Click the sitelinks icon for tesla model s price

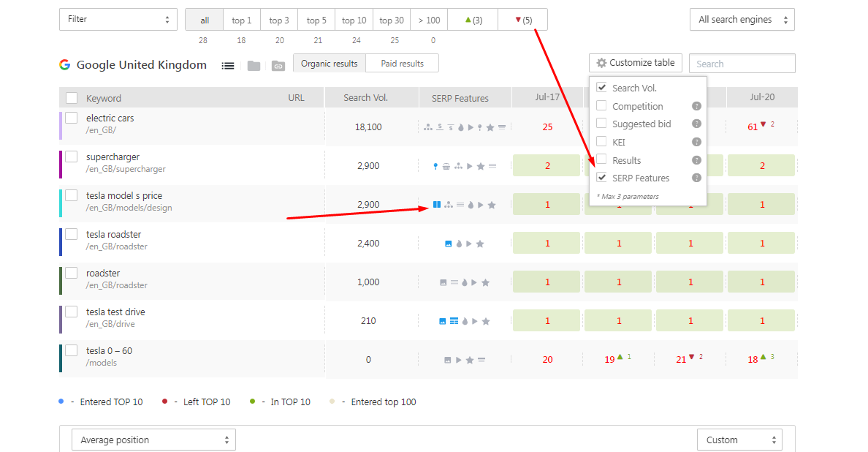[449, 205]
